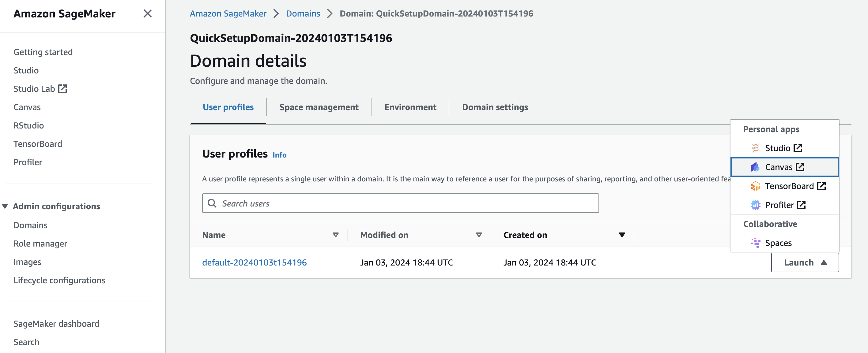Click the Spaces icon under Collaborative
The image size is (868, 353).
click(x=755, y=243)
